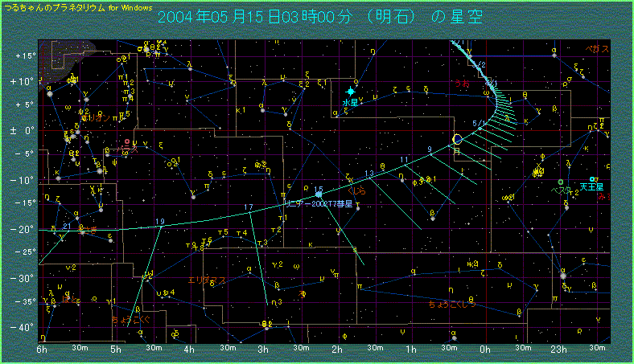The width and height of the screenshot is (634, 364).
Task: Click the yellow marker left of Vesta
Action: (540, 170)
